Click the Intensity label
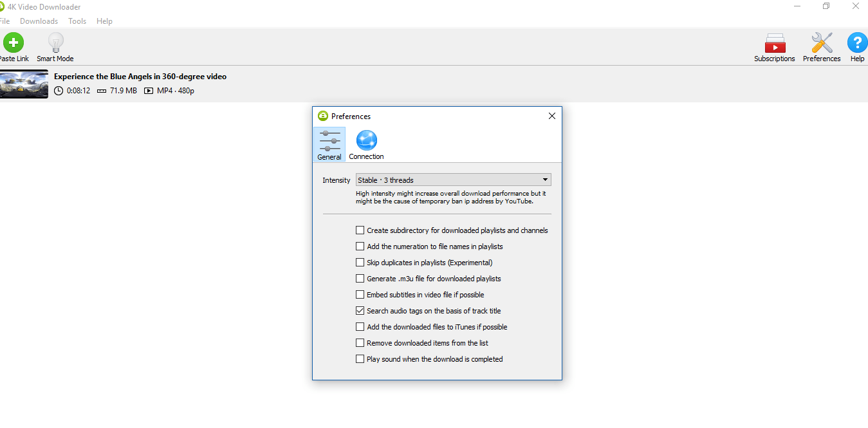 [337, 180]
